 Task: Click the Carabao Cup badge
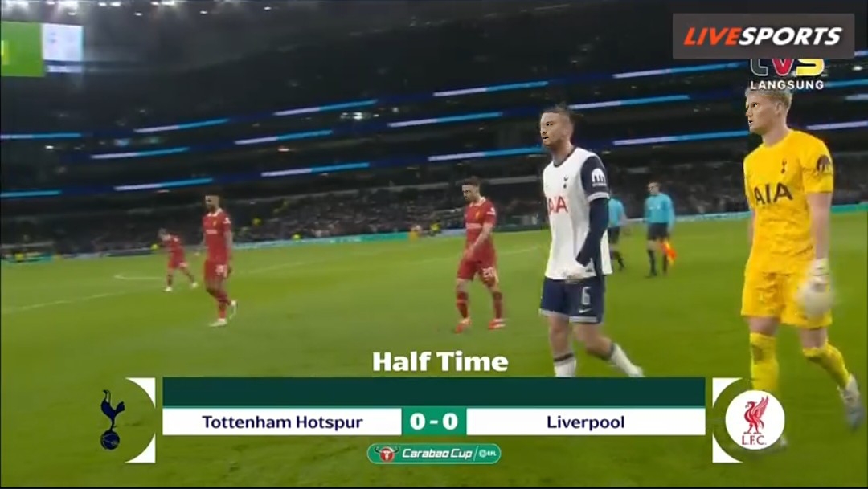click(x=433, y=454)
